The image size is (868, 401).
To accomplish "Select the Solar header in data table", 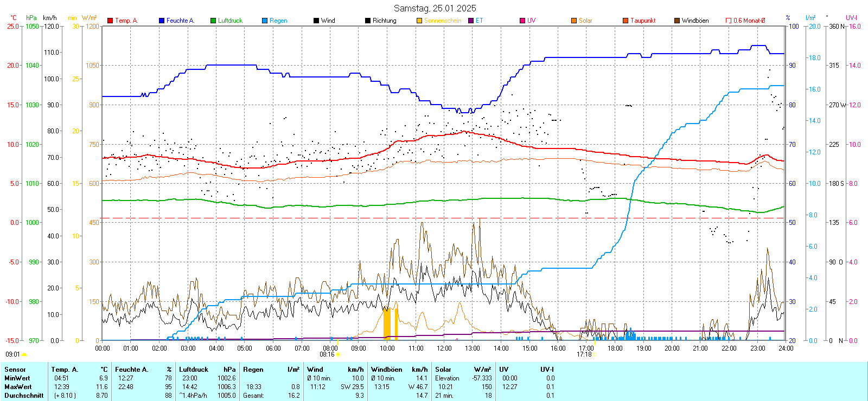I will coord(443,370).
